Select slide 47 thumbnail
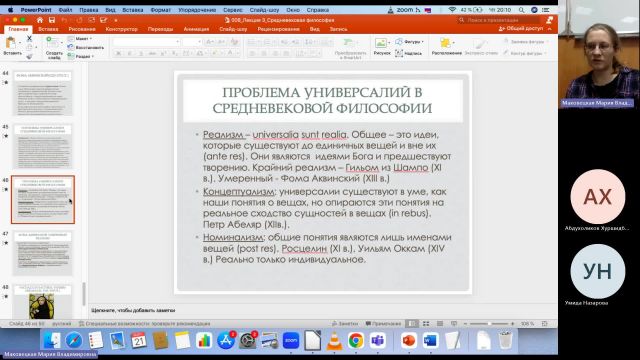 [43, 253]
